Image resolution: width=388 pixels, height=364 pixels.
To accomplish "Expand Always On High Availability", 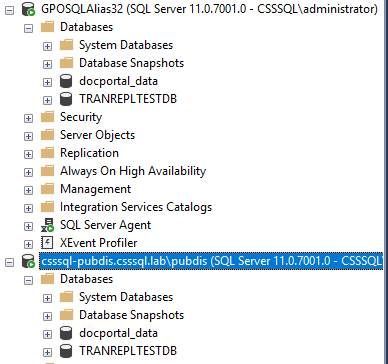I will 29,172.
